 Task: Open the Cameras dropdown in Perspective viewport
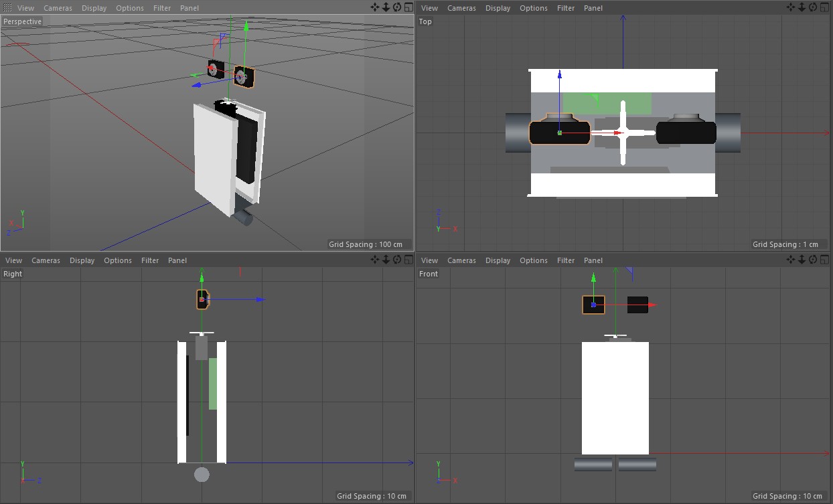tap(58, 8)
